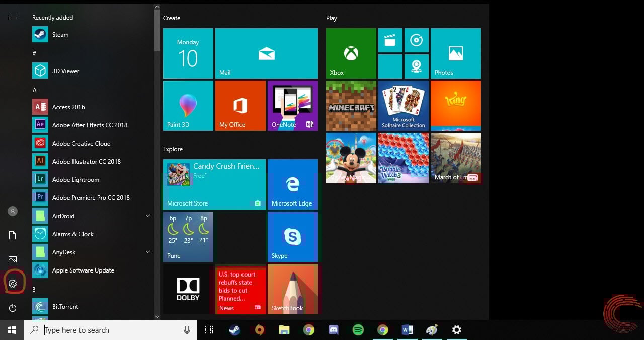This screenshot has width=644, height=340.
Task: Open Settings gear in Start sidebar
Action: [x=13, y=284]
